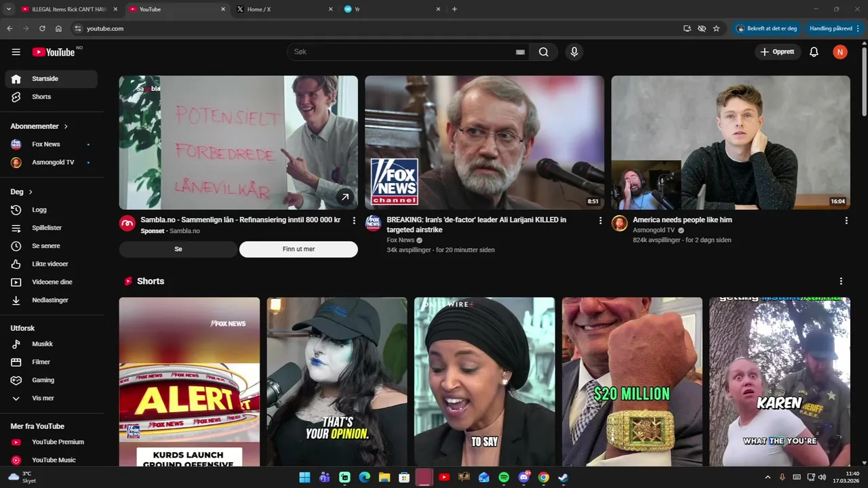
Task: Select Startside in the sidebar
Action: [52, 79]
